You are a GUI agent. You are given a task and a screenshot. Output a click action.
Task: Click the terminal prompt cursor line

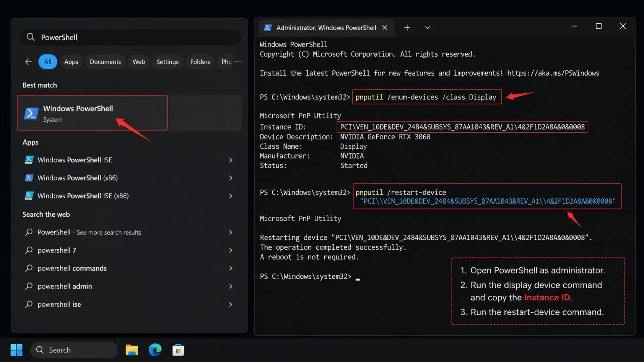point(310,277)
